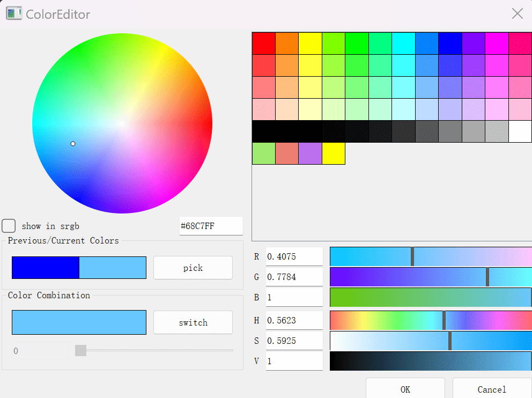Click the H hue gradient slider
The width and height of the screenshot is (532, 398).
click(431, 320)
